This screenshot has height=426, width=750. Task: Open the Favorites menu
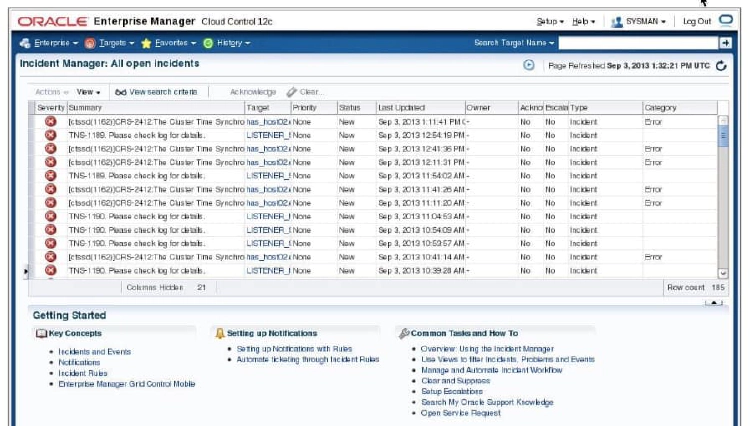tap(175, 43)
